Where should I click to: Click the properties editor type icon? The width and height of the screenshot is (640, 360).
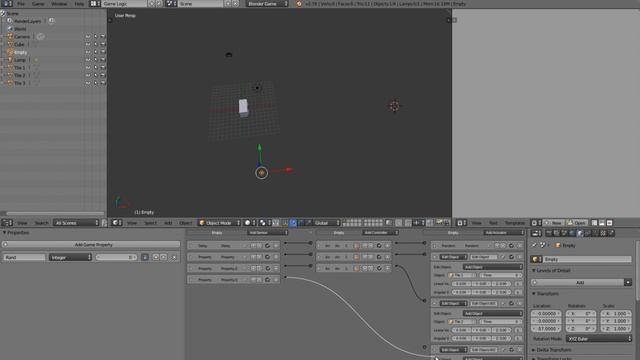[x=537, y=233]
